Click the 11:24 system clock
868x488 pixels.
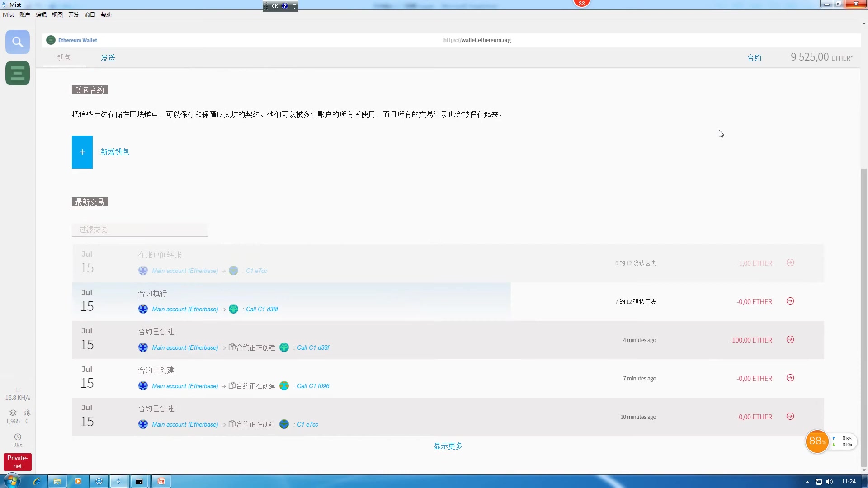click(849, 481)
